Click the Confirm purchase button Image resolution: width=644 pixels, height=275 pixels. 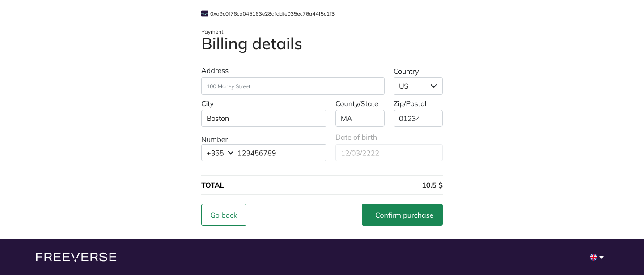coord(402,215)
